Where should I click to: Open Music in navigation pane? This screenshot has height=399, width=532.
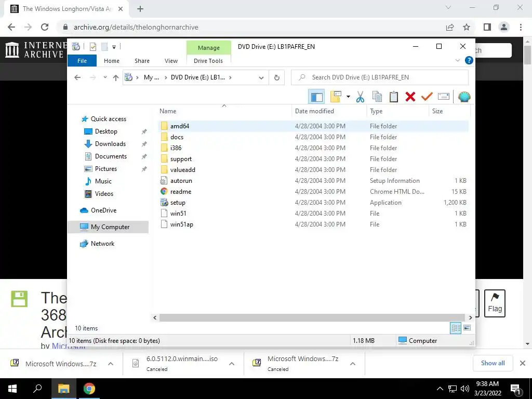tap(103, 181)
